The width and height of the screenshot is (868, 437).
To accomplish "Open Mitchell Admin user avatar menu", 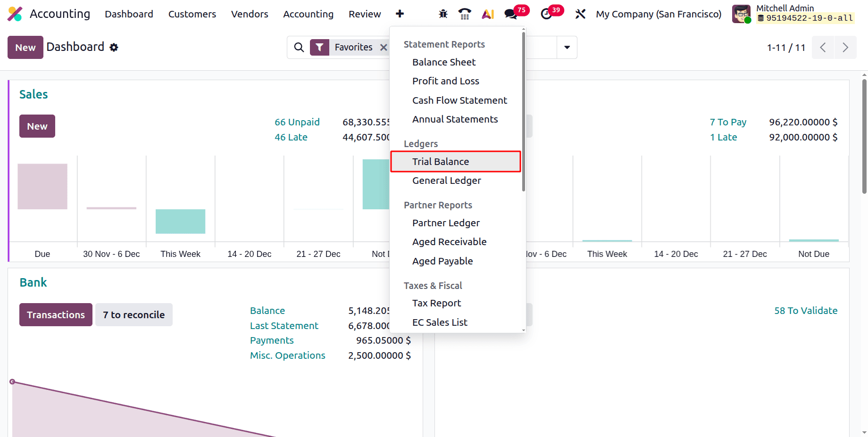I will coord(741,14).
